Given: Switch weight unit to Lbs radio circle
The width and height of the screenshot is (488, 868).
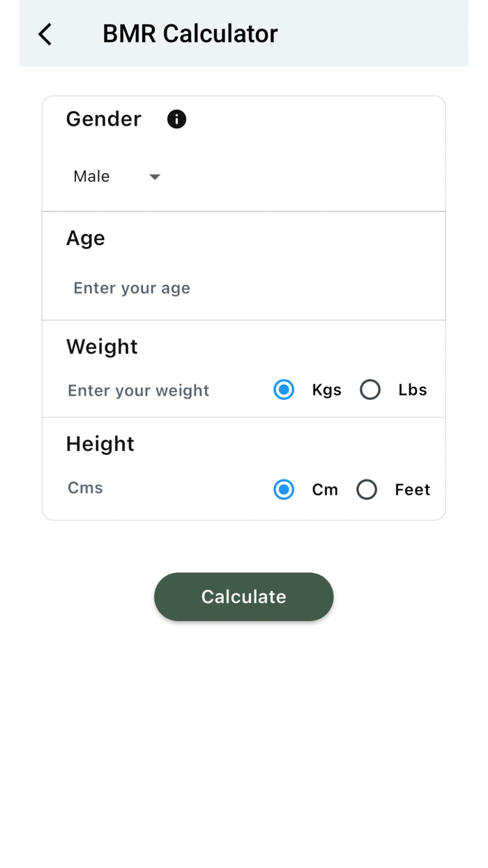Looking at the screenshot, I should (370, 390).
